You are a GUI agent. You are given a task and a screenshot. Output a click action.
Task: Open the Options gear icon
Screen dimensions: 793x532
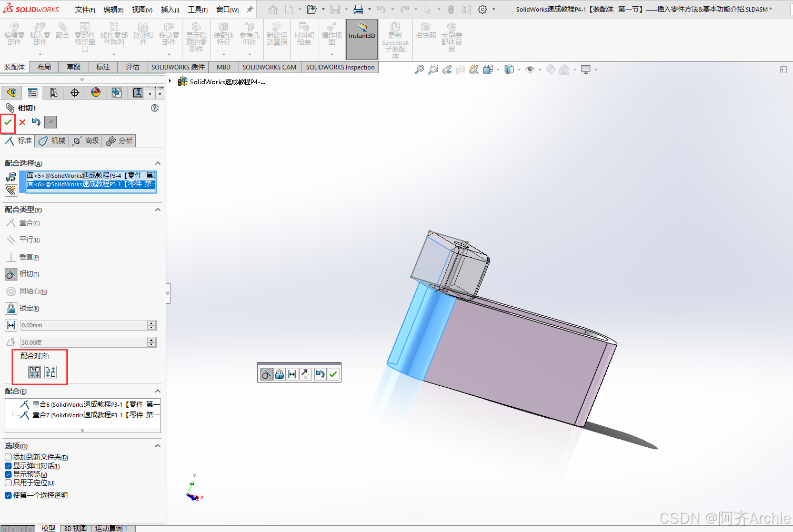[483, 9]
